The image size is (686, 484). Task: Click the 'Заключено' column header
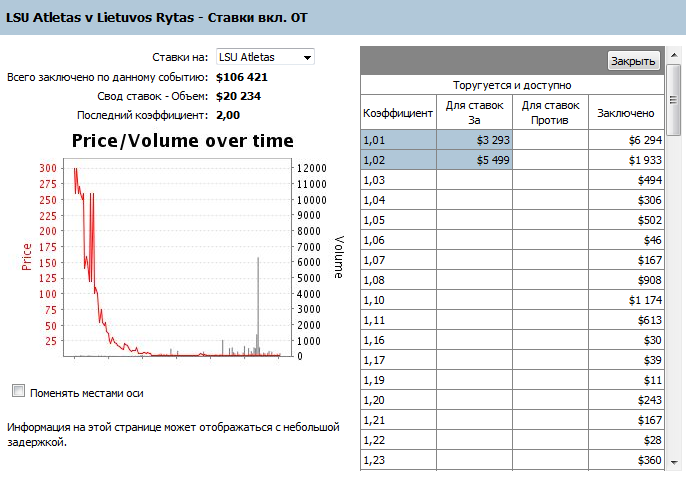click(626, 112)
